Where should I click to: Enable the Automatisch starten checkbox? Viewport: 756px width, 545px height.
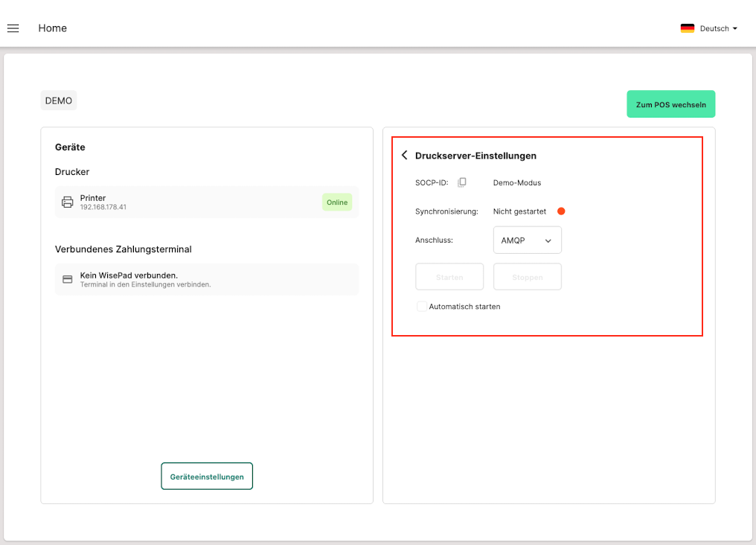coord(422,306)
